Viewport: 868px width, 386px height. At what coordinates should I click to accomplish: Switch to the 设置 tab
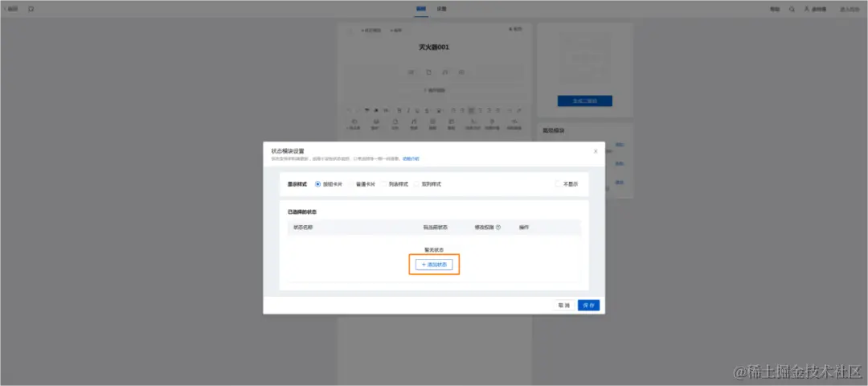pos(441,10)
